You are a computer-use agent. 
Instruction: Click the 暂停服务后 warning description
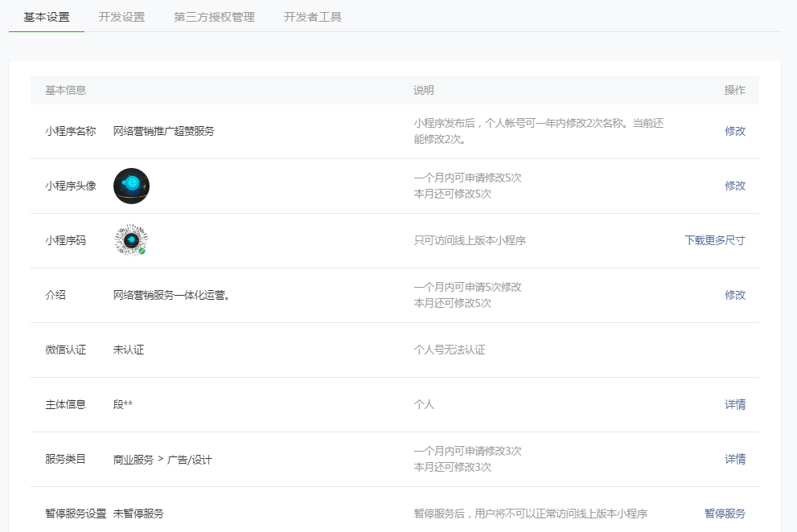[x=531, y=514]
